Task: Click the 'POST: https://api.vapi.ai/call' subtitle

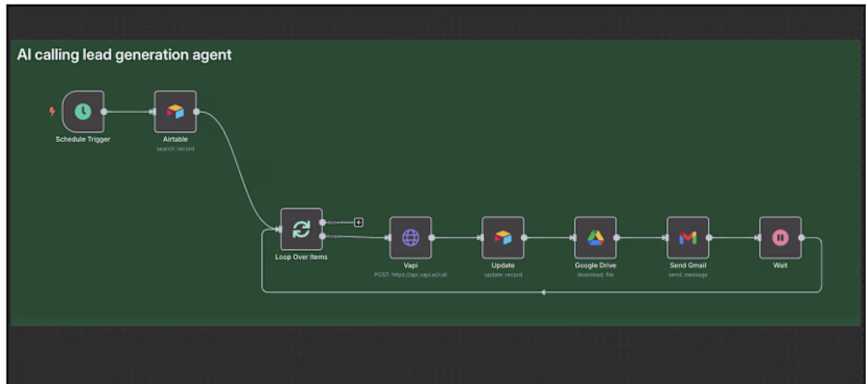Action: pyautogui.click(x=410, y=275)
